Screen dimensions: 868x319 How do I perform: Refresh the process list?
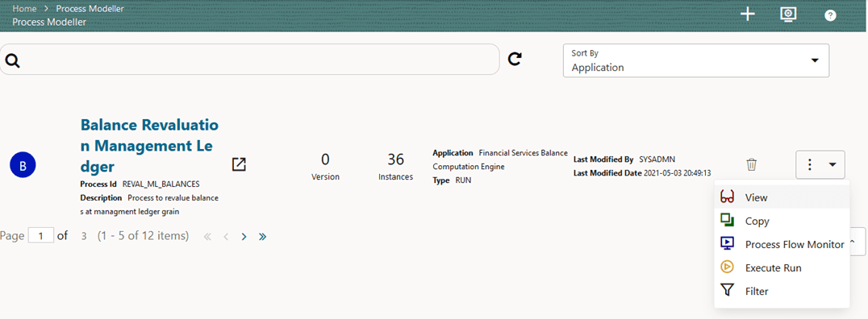click(515, 59)
